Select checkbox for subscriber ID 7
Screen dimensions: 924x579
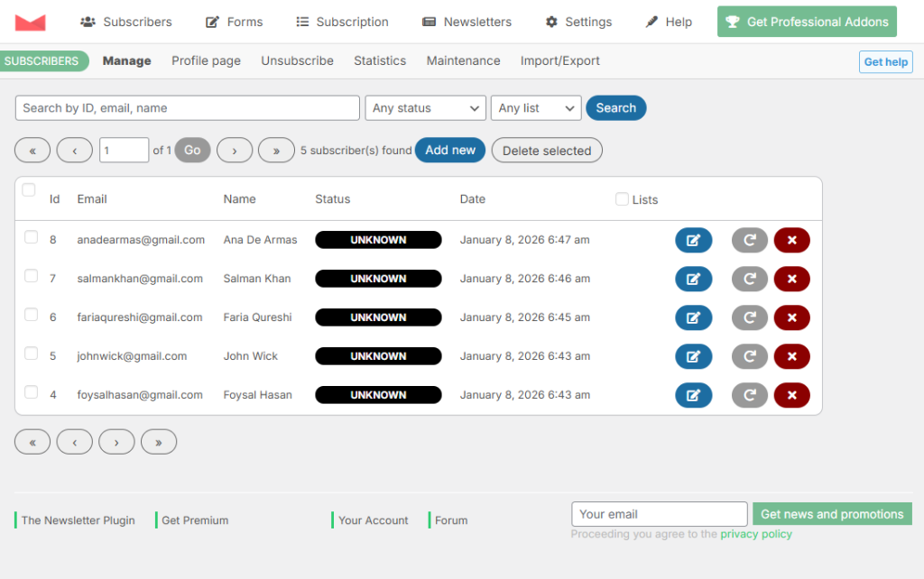pos(32,276)
